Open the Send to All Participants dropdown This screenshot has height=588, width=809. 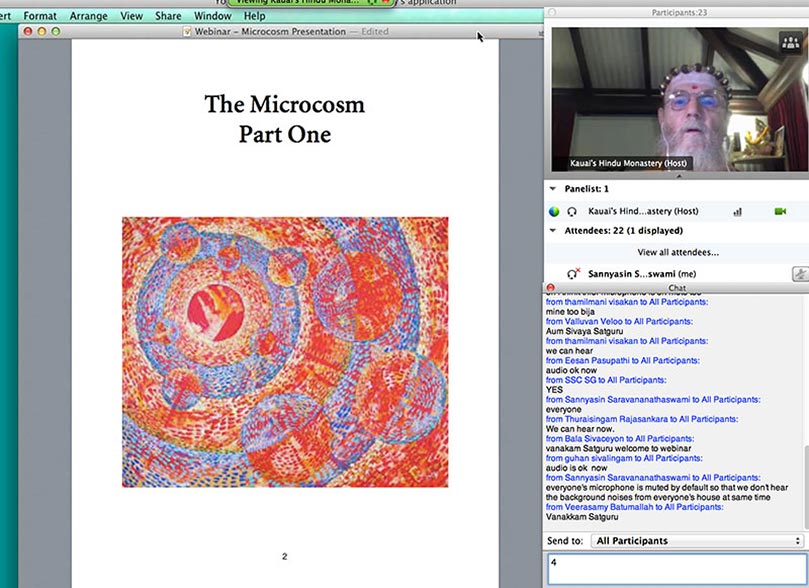point(696,541)
